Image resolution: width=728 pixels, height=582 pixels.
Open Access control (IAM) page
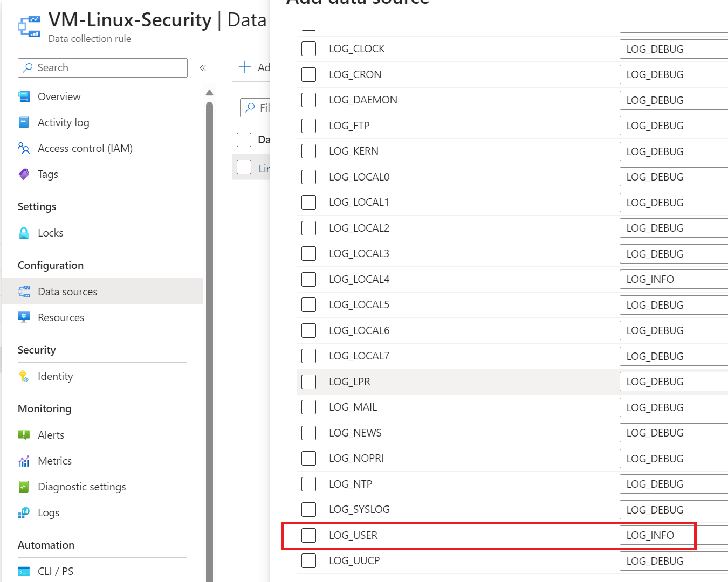point(85,148)
